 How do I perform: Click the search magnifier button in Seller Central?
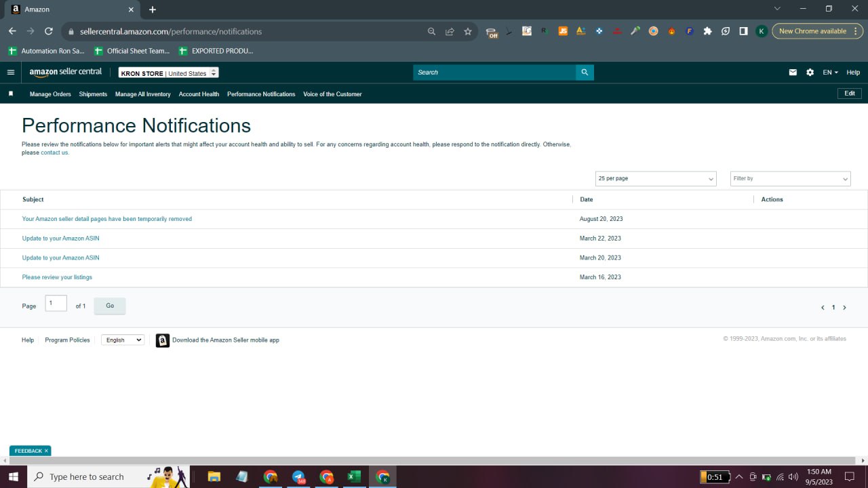click(585, 73)
